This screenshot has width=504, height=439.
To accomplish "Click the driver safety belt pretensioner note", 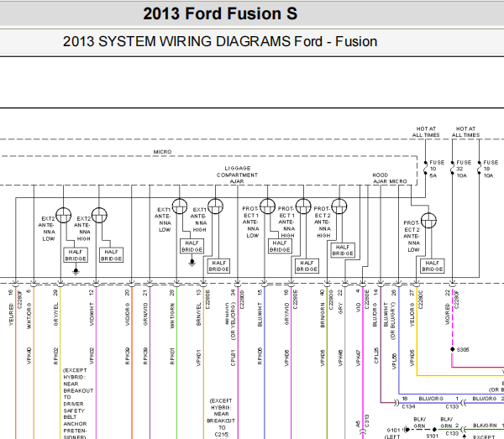I will pos(78,404).
